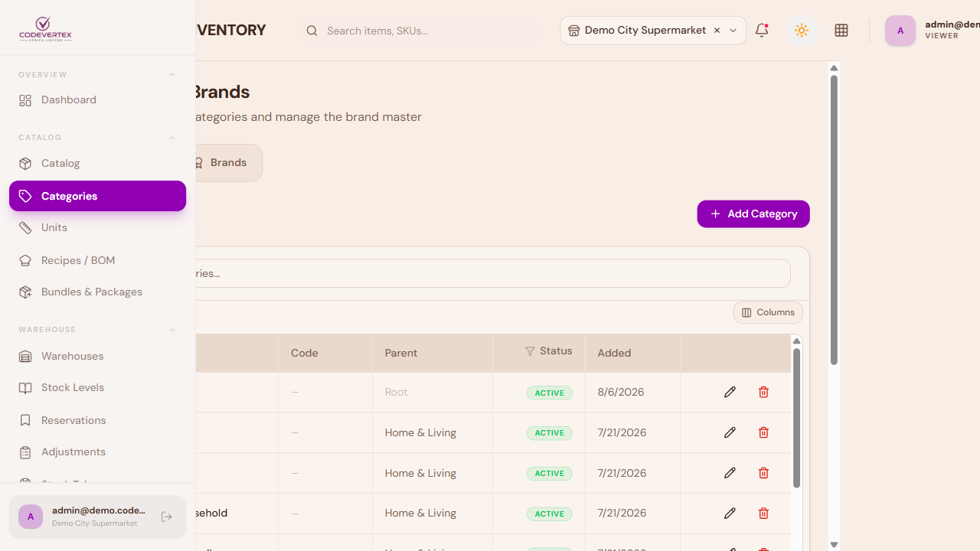Open the apps grid icon
980x551 pixels.
click(x=841, y=31)
